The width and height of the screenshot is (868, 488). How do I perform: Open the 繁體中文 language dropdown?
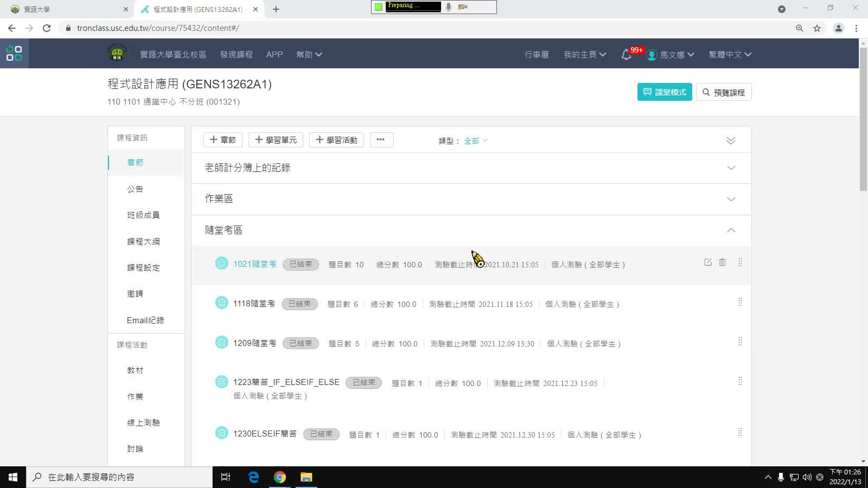tap(730, 55)
